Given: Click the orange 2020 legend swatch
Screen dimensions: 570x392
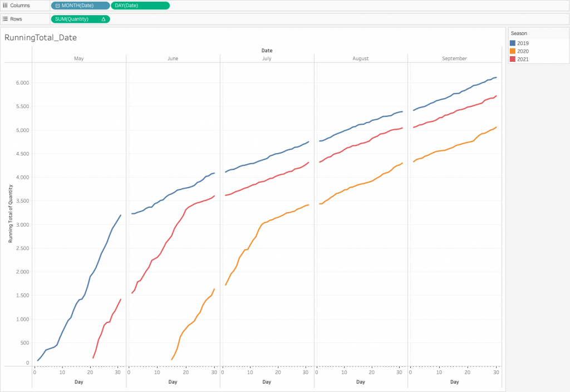Looking at the screenshot, I should pos(513,51).
